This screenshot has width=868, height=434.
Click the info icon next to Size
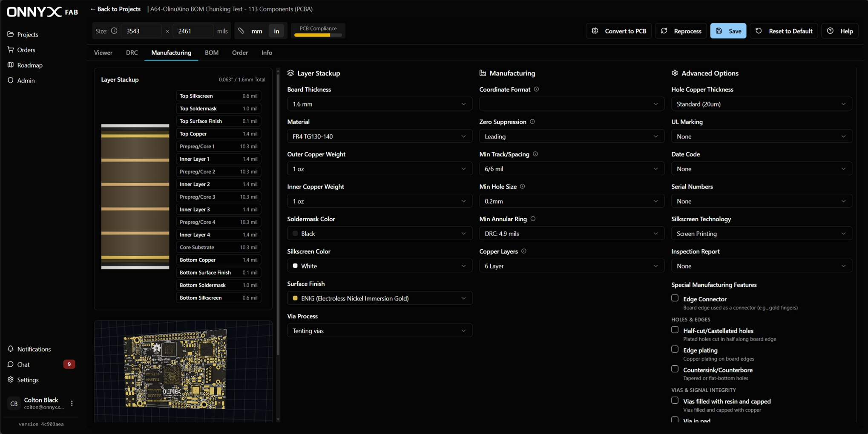(x=114, y=31)
